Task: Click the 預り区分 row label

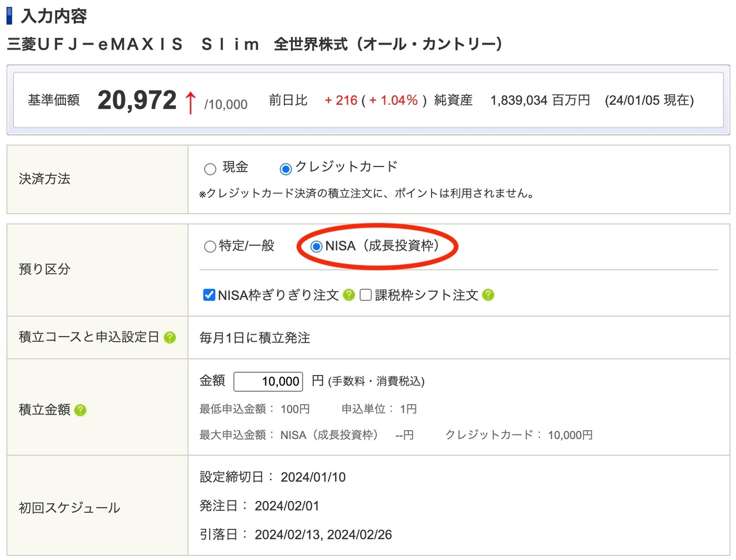Action: point(45,269)
